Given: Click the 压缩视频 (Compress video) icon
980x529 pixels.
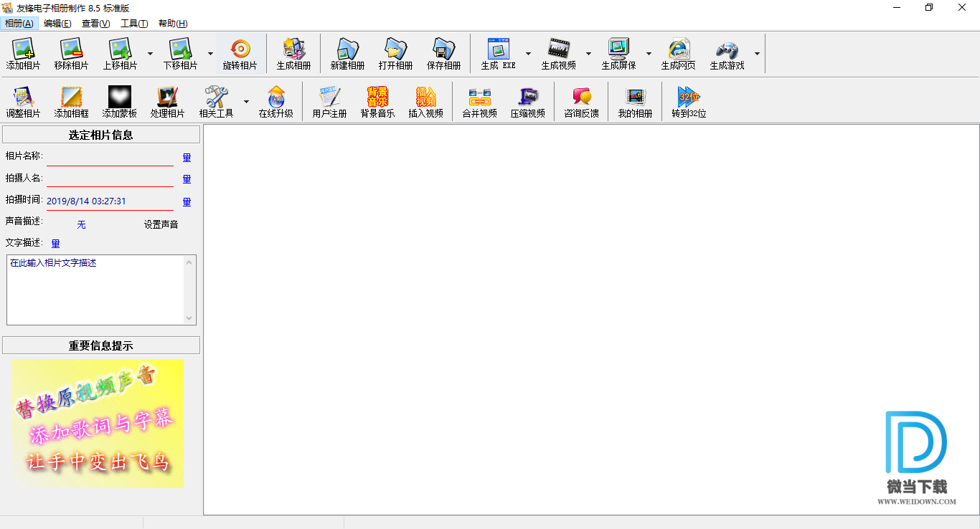Looking at the screenshot, I should click(527, 102).
